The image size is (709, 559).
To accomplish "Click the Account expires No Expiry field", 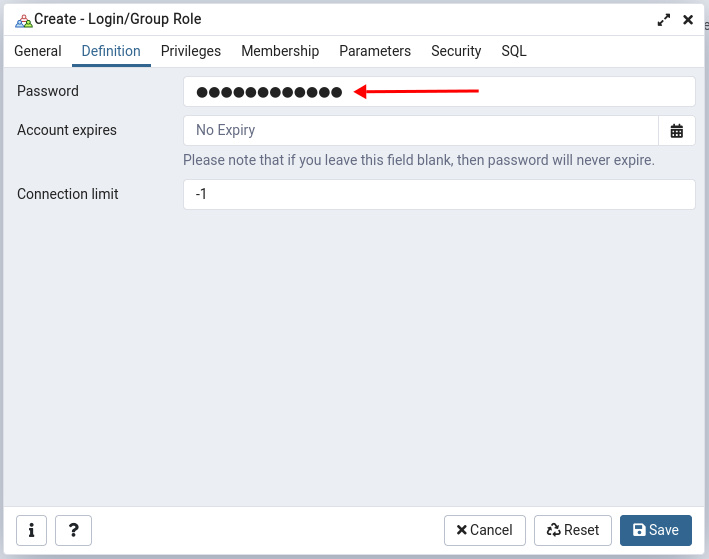I will [420, 131].
